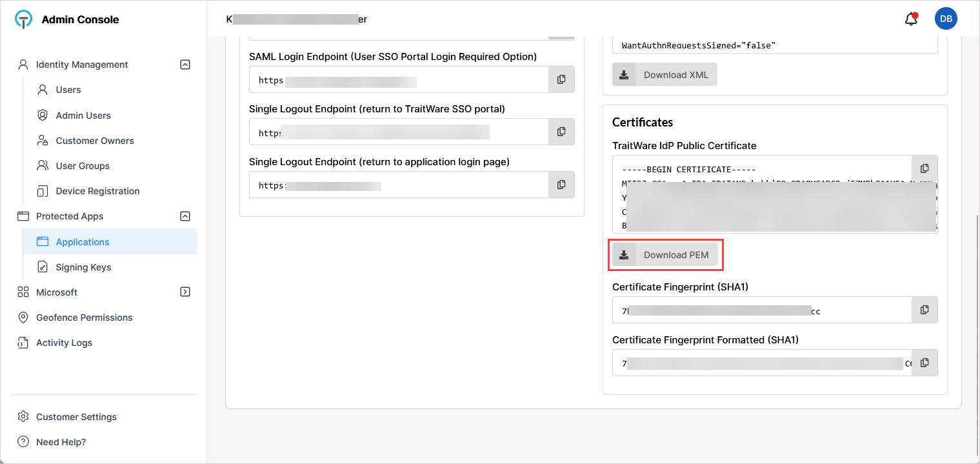This screenshot has height=464, width=980.
Task: Open Customer Settings
Action: tap(76, 417)
